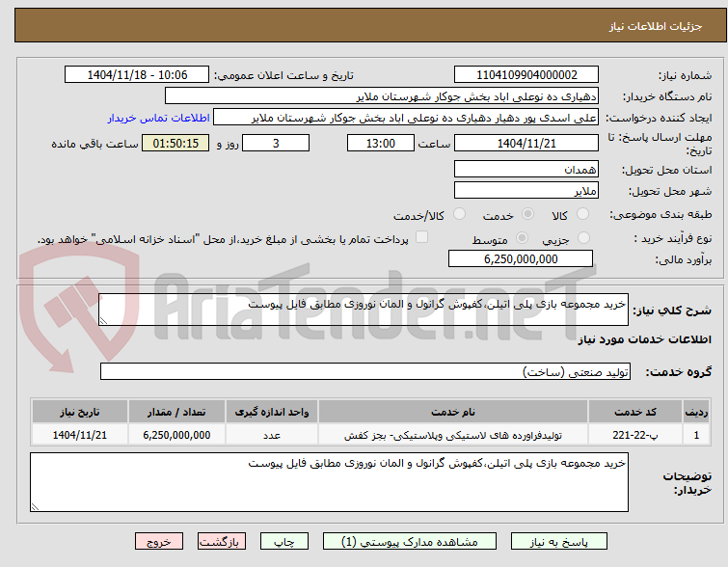This screenshot has width=728, height=567.
Task: Click the response deadline date field 1404/11/21
Action: [x=526, y=143]
